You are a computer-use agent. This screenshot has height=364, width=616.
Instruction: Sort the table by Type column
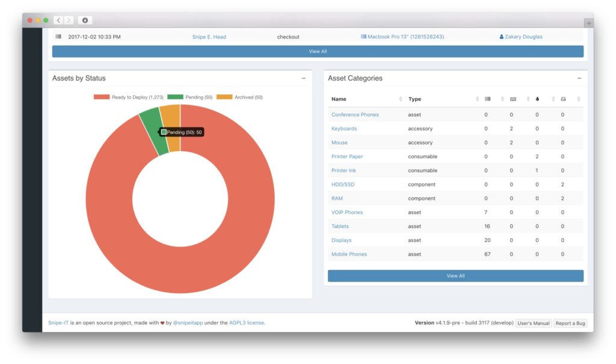(x=414, y=99)
